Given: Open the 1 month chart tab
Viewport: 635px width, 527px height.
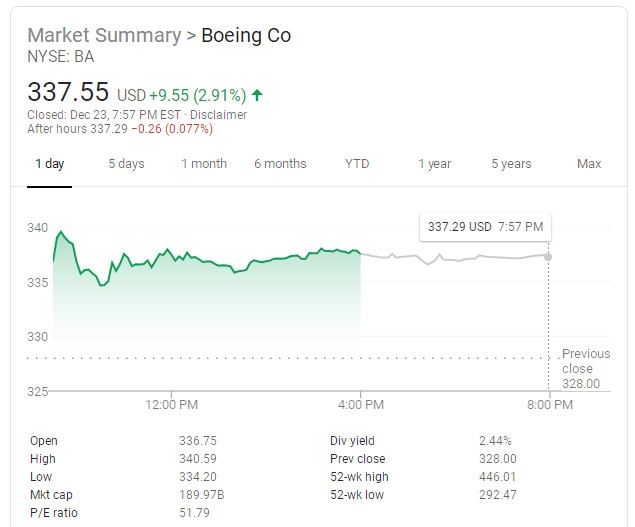Looking at the screenshot, I should click(x=204, y=164).
